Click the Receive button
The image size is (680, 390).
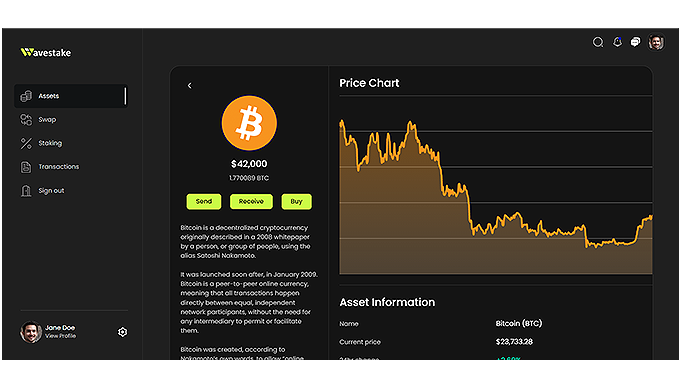pyautogui.click(x=251, y=201)
